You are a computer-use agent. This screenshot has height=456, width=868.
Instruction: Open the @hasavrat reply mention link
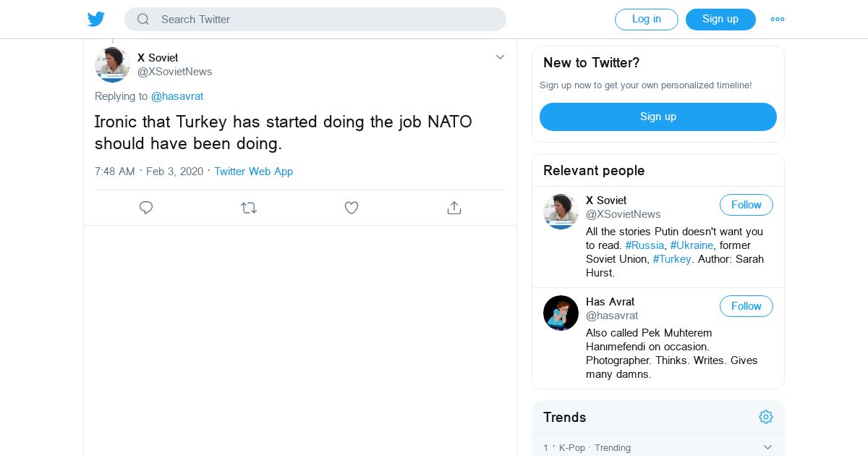(x=177, y=96)
